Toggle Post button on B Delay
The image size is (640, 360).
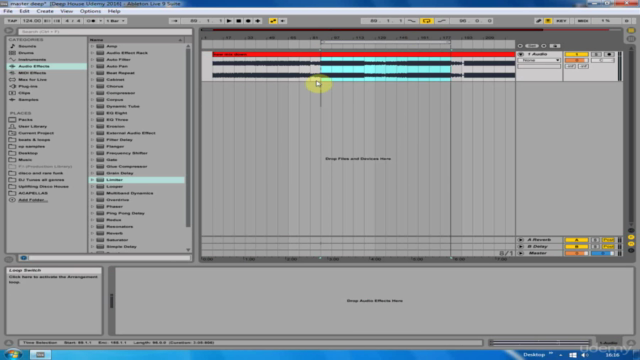click(608, 247)
